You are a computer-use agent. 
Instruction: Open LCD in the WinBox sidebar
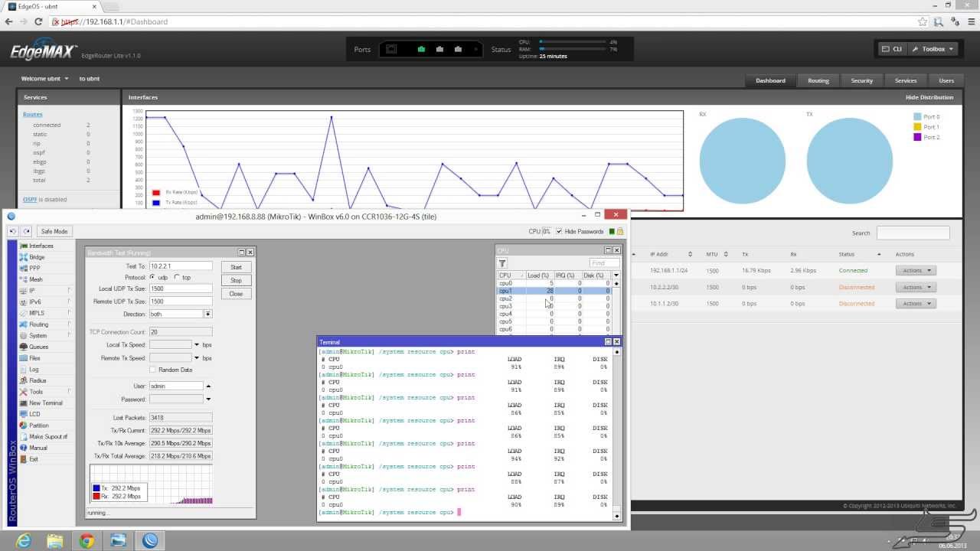[x=34, y=414]
